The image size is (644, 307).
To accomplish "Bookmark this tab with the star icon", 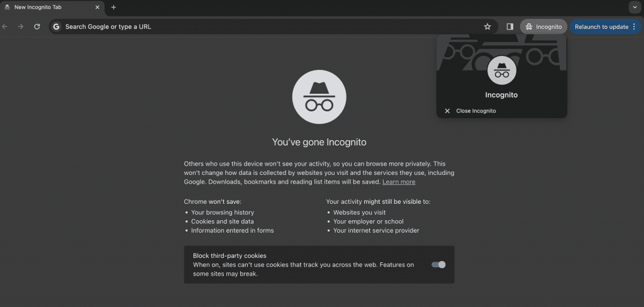I will pos(487,26).
